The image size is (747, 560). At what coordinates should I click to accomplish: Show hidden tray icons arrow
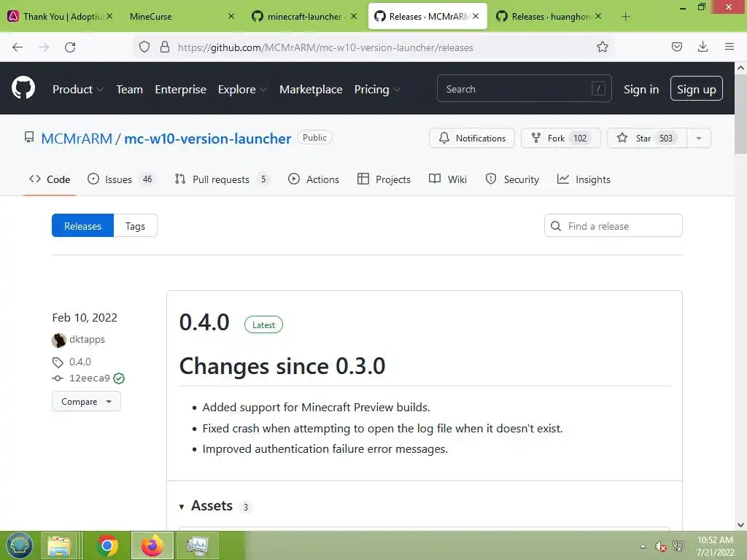643,546
